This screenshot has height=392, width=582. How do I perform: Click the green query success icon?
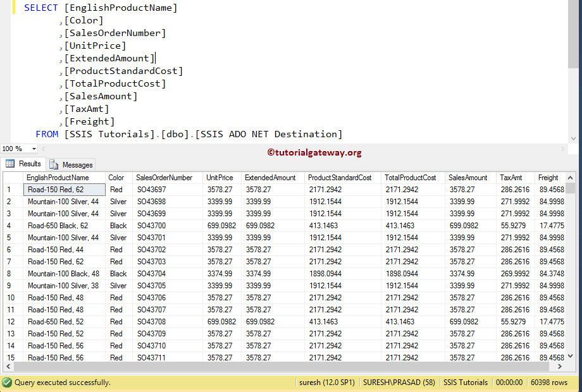point(7,383)
